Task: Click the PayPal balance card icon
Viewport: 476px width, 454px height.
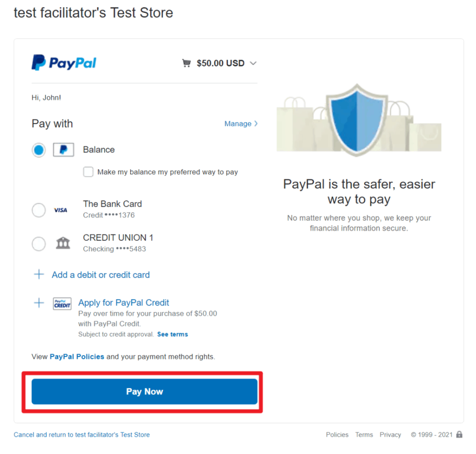Action: point(63,149)
